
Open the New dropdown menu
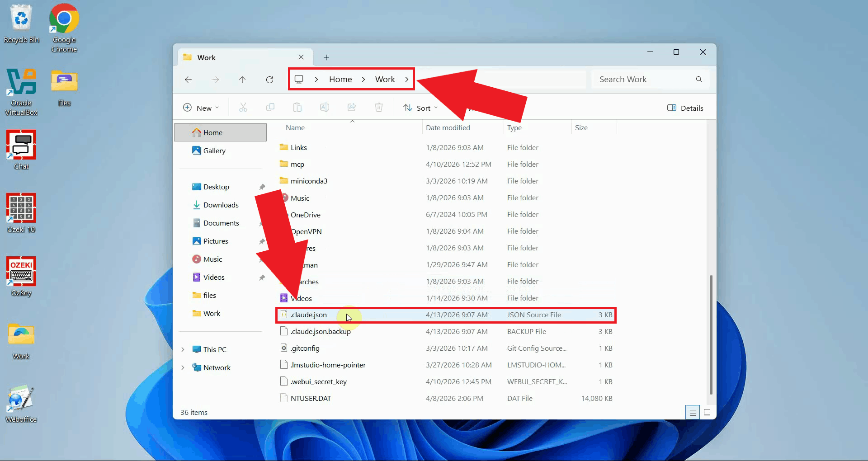[201, 108]
